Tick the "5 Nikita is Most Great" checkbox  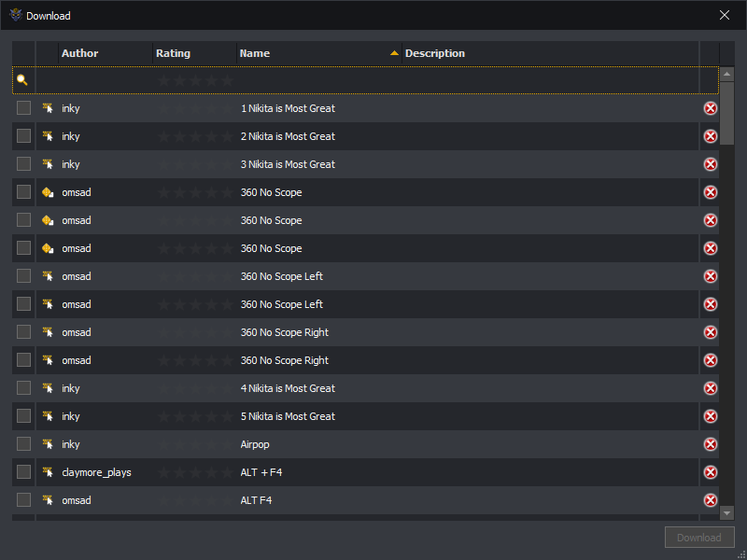24,415
